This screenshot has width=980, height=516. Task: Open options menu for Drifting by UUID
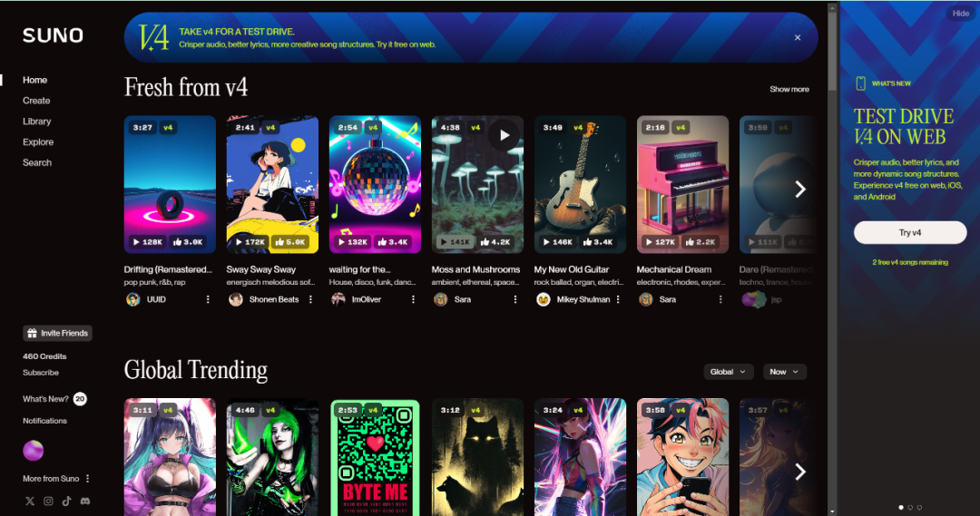coord(208,299)
